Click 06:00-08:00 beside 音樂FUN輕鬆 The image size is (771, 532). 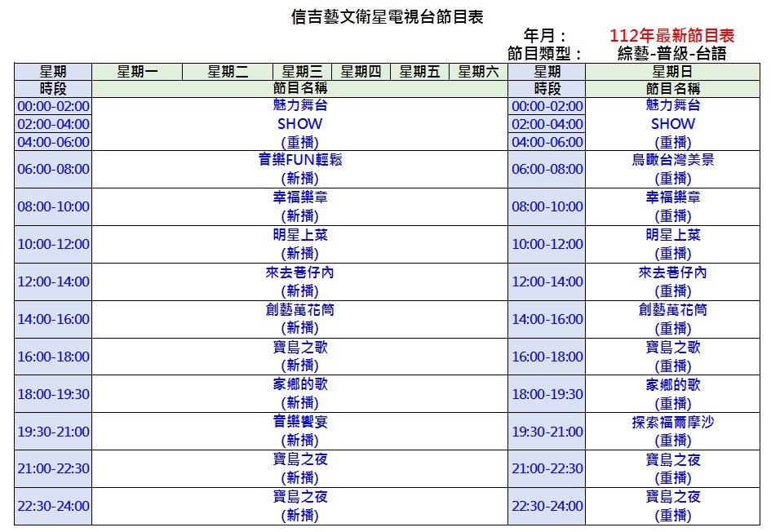(x=53, y=169)
